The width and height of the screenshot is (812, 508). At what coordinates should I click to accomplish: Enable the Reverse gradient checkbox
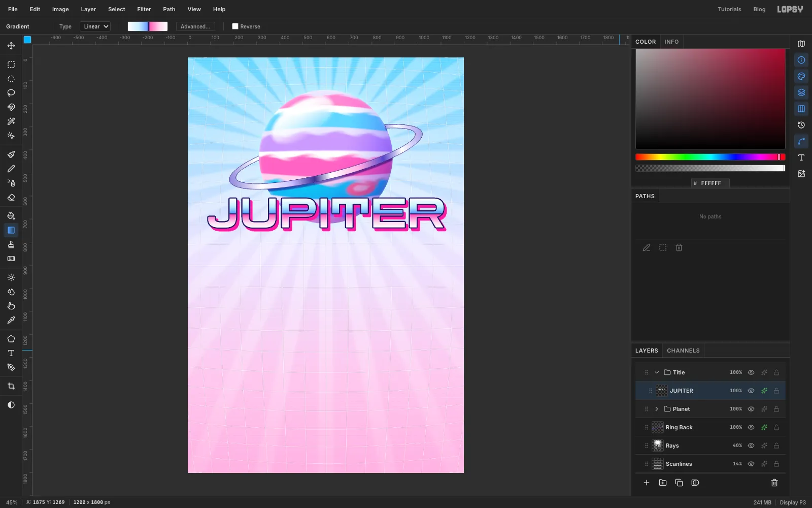click(x=235, y=26)
